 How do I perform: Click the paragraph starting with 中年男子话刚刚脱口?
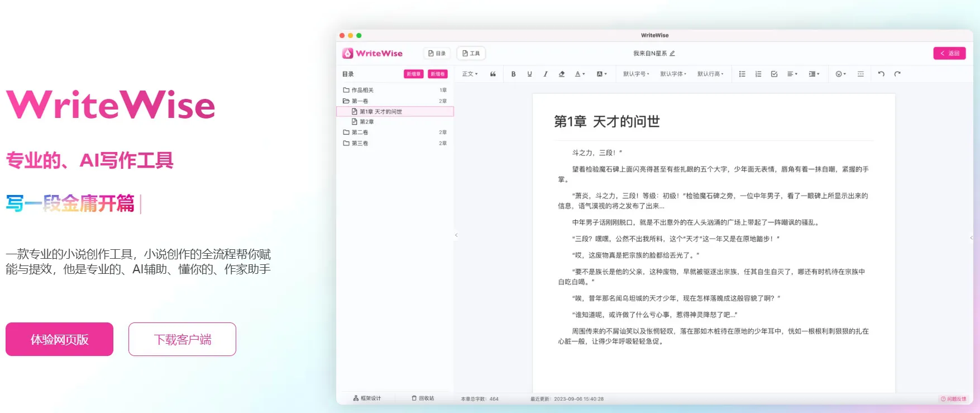pos(696,222)
